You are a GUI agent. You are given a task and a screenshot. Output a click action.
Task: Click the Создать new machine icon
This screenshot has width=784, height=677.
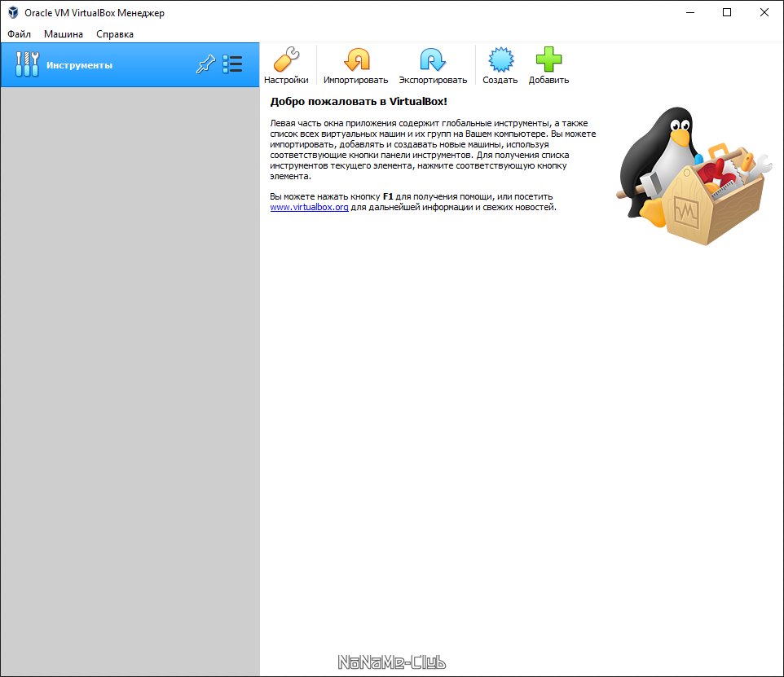click(500, 59)
